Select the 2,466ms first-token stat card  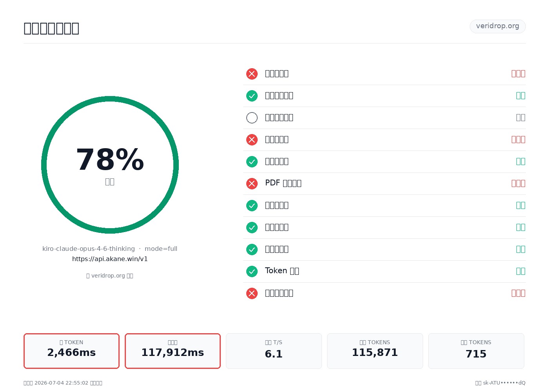71,351
